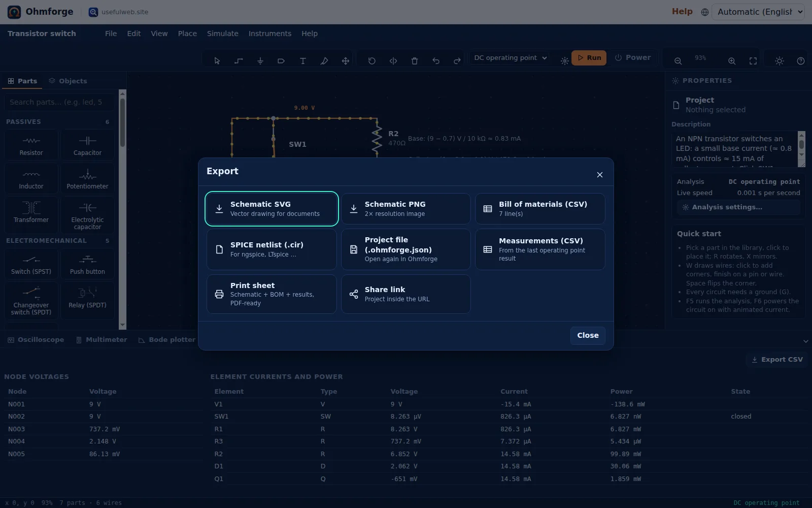Select the net label tool
This screenshot has height=508, width=812.
pyautogui.click(x=281, y=61)
